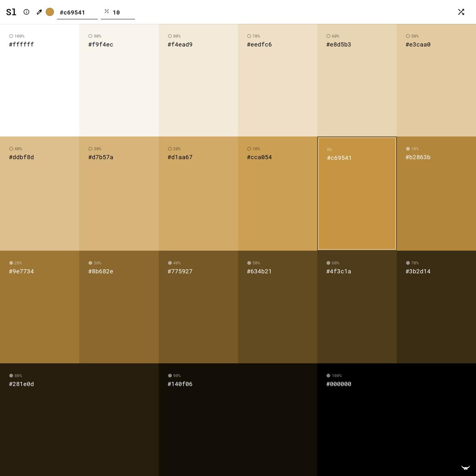This screenshot has height=476, width=476.
Task: Click the hex input field showing #c69541
Action: (77, 12)
